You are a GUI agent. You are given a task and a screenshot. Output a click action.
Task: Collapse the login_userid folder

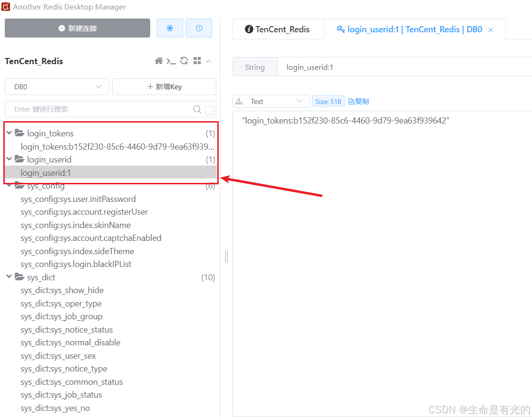[9, 159]
